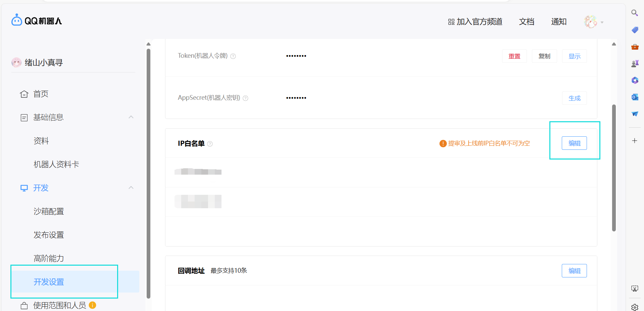Open the user avatar dropdown menu

tap(593, 22)
